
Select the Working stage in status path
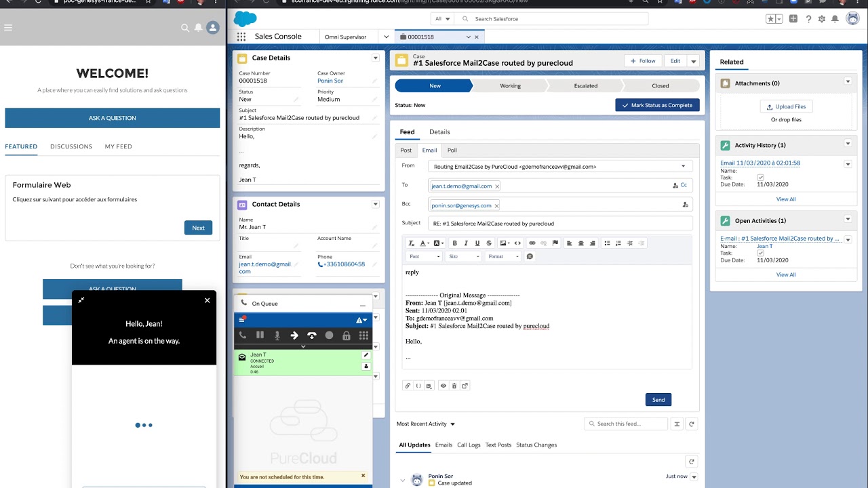click(x=510, y=86)
